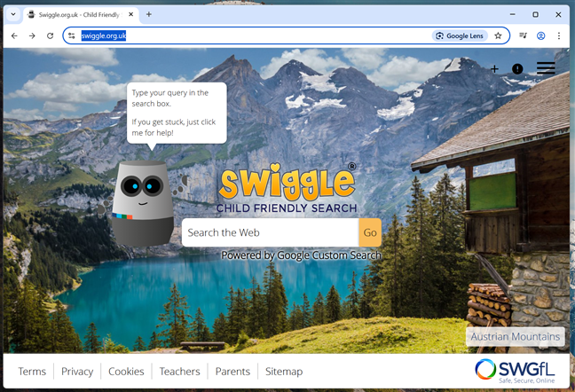The width and height of the screenshot is (575, 392).
Task: Open Google Lens in address bar
Action: tap(460, 35)
